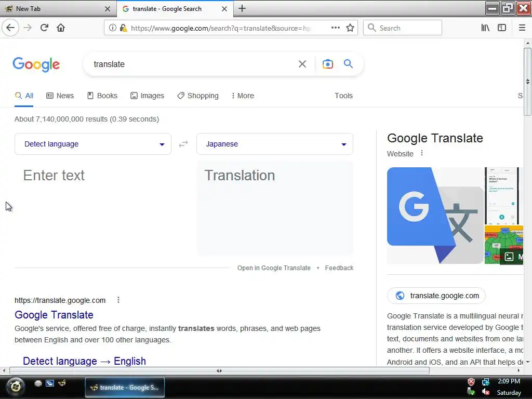Viewport: 532px width, 399px height.
Task: Click the translate.google.com chip
Action: click(436, 296)
